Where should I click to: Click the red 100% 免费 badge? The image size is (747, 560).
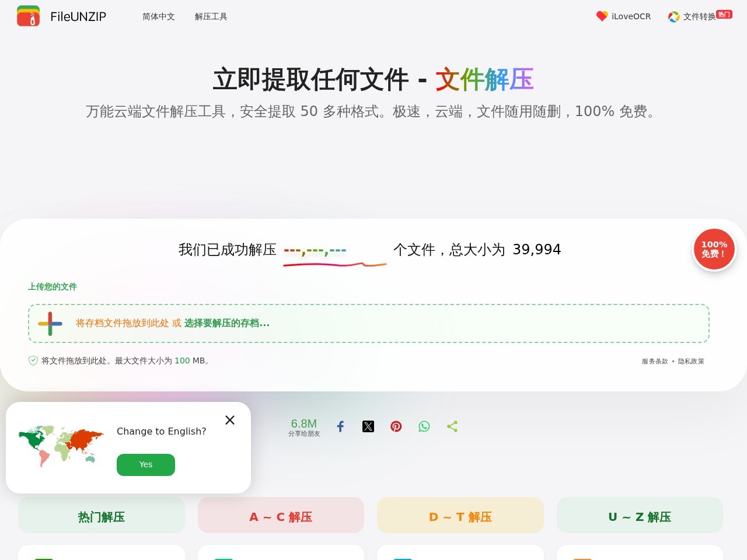point(714,249)
